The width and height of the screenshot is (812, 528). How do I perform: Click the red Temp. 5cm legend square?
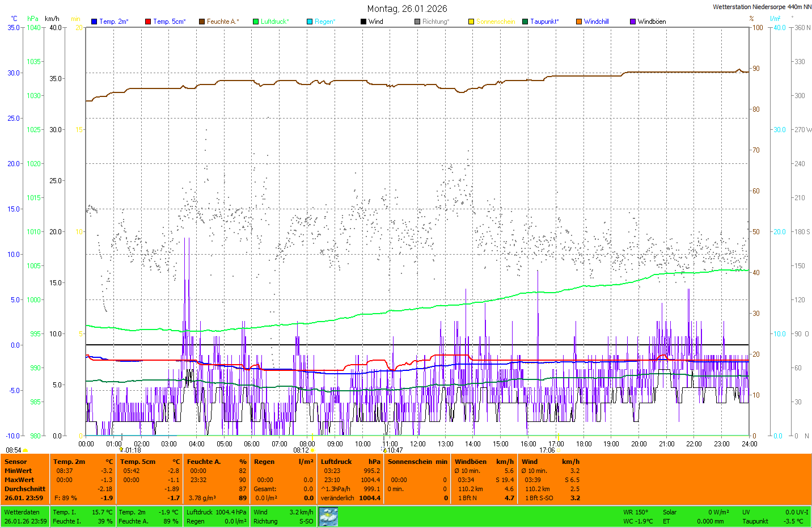pyautogui.click(x=148, y=22)
